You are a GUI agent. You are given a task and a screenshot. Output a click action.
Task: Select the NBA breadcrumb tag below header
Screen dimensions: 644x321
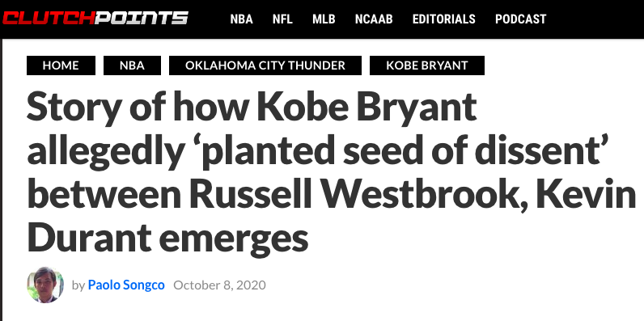tap(132, 65)
